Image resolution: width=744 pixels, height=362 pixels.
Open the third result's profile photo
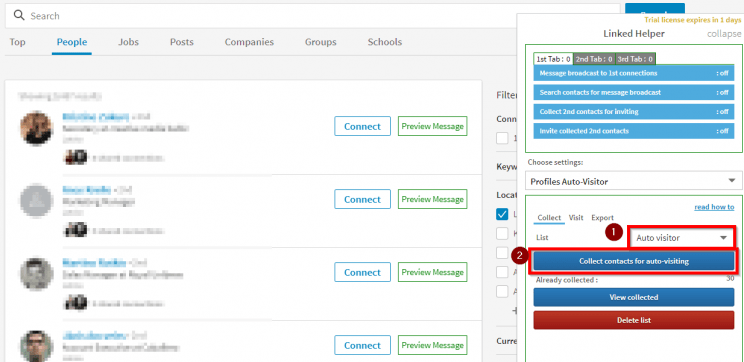tap(36, 274)
